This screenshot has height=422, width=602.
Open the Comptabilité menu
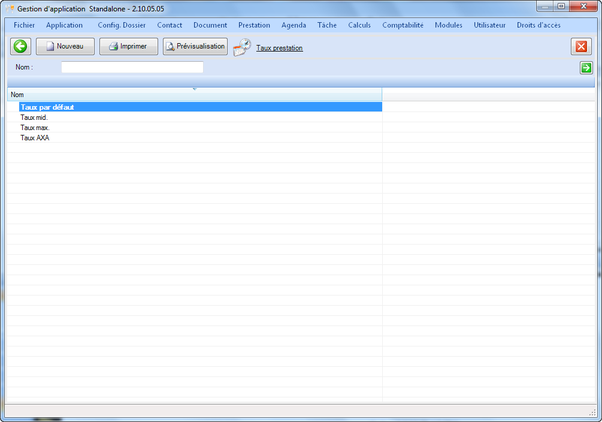click(402, 24)
